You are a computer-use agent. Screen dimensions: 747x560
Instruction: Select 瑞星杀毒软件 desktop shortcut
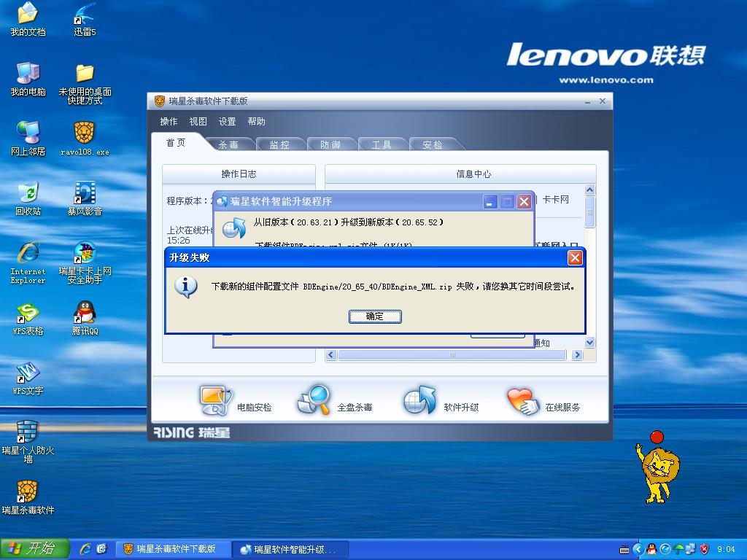(28, 497)
